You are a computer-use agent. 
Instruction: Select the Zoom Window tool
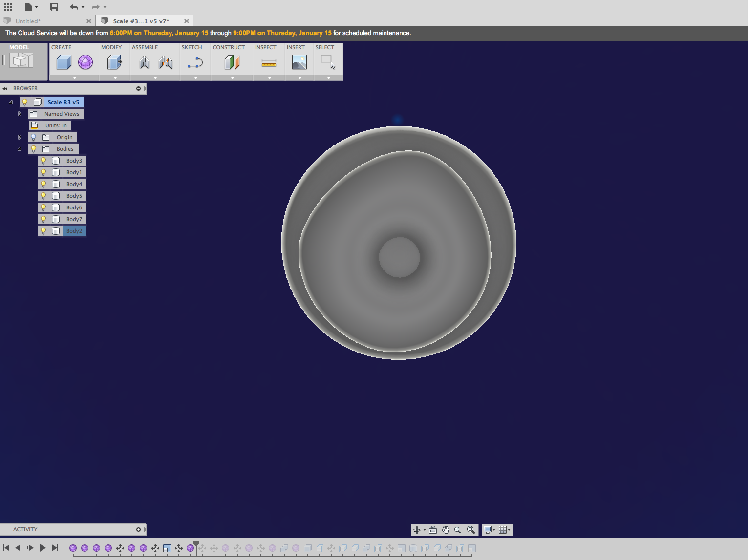point(470,530)
